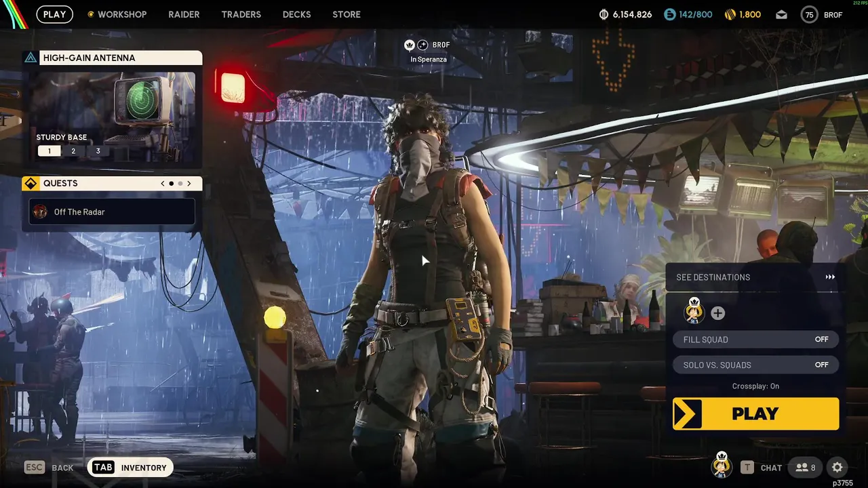Click the level 75 badge circle
The height and width of the screenshot is (488, 868).
click(x=809, y=14)
